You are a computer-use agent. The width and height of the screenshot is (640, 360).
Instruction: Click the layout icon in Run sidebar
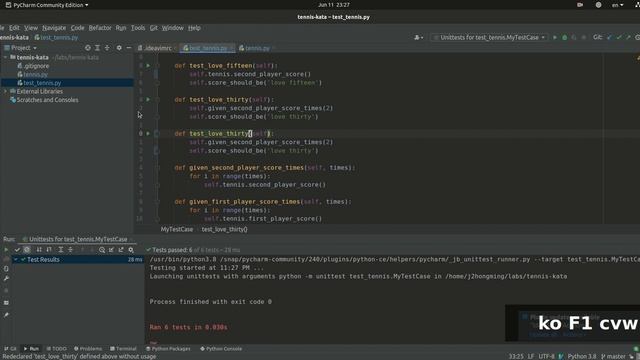6,303
